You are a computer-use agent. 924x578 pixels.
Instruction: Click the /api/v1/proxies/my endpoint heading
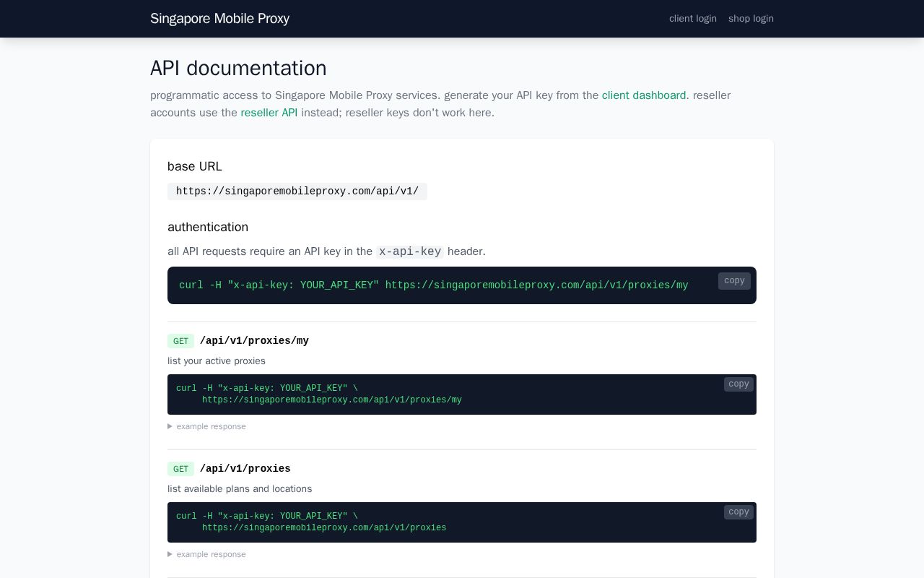point(254,341)
